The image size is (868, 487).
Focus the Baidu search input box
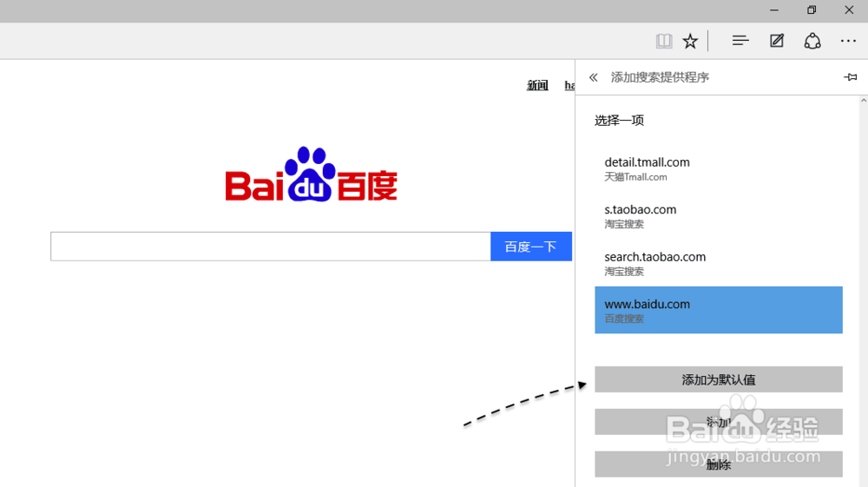(x=271, y=247)
